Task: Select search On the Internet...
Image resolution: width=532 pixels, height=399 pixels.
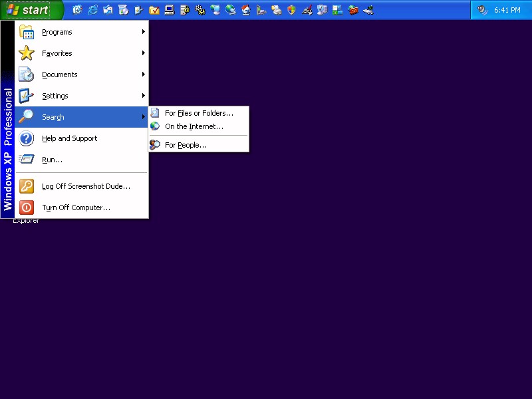Action: [x=199, y=126]
